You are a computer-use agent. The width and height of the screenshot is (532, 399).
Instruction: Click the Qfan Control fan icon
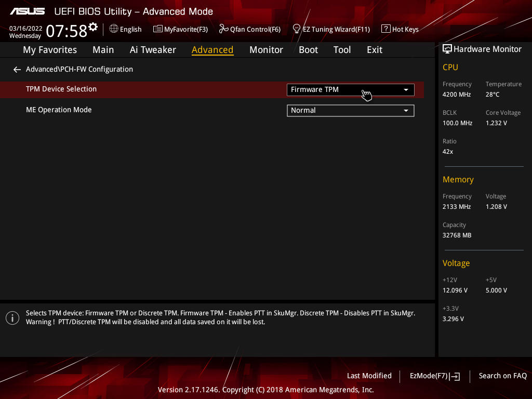point(223,29)
